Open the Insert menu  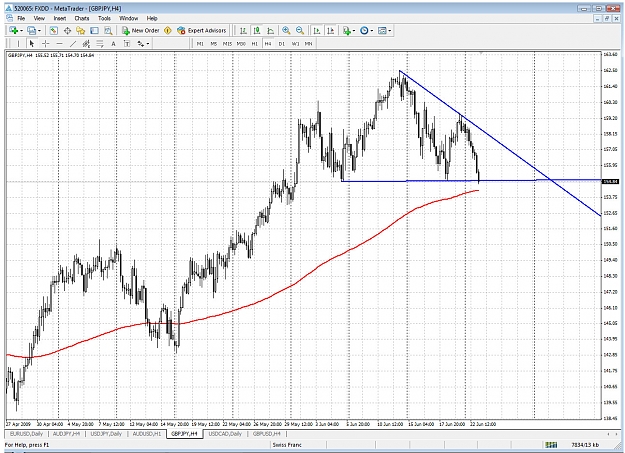tap(60, 18)
